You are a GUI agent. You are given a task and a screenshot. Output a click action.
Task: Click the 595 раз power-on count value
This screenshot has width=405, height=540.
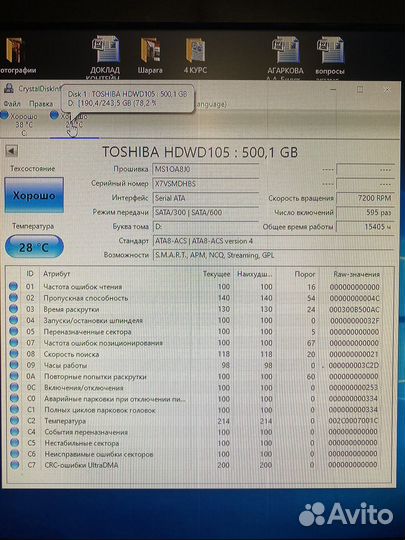(x=365, y=212)
